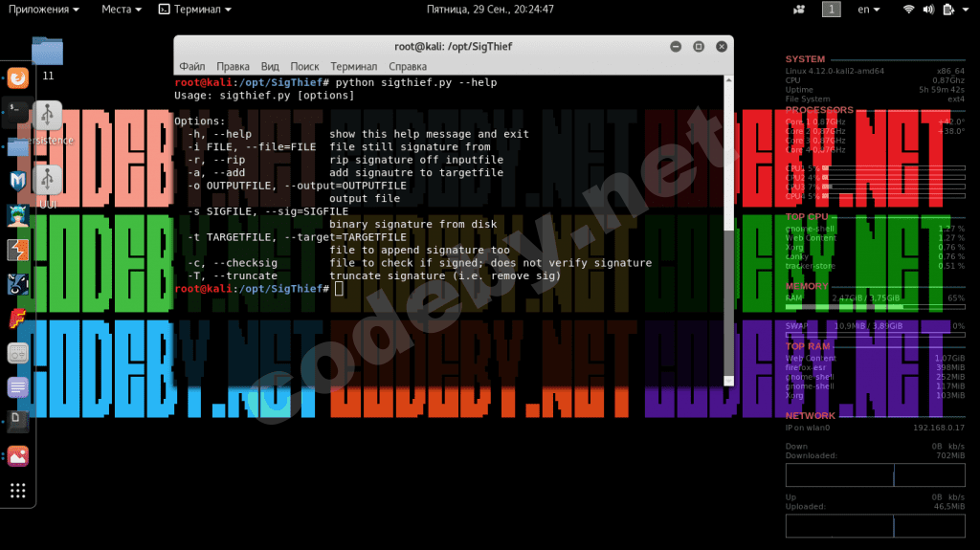Click '-s SIGFILE, --sig=SIGFILE' line
The image size is (980, 550).
268,211
